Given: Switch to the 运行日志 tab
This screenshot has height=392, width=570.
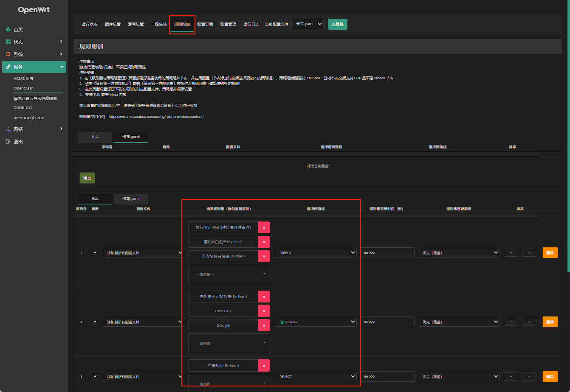Looking at the screenshot, I should 251,24.
